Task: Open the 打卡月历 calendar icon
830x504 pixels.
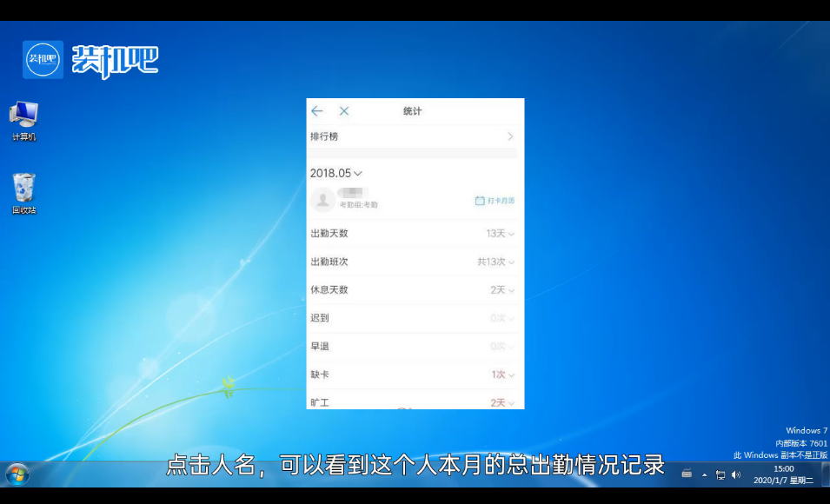Action: point(495,201)
